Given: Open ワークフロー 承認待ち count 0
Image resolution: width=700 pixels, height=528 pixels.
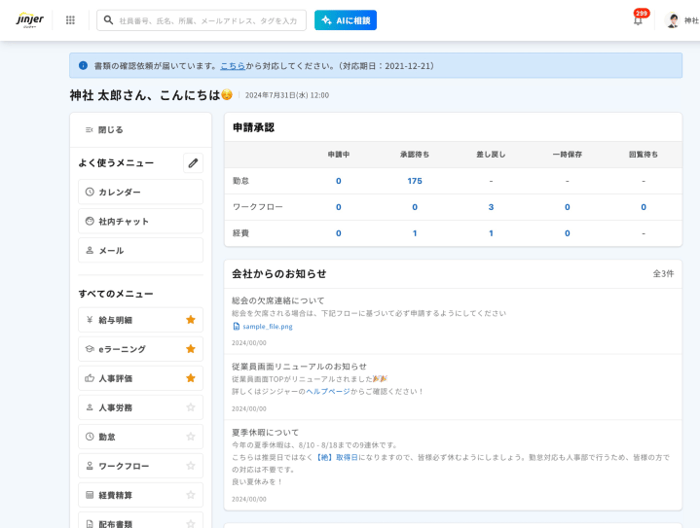Looking at the screenshot, I should (x=415, y=207).
